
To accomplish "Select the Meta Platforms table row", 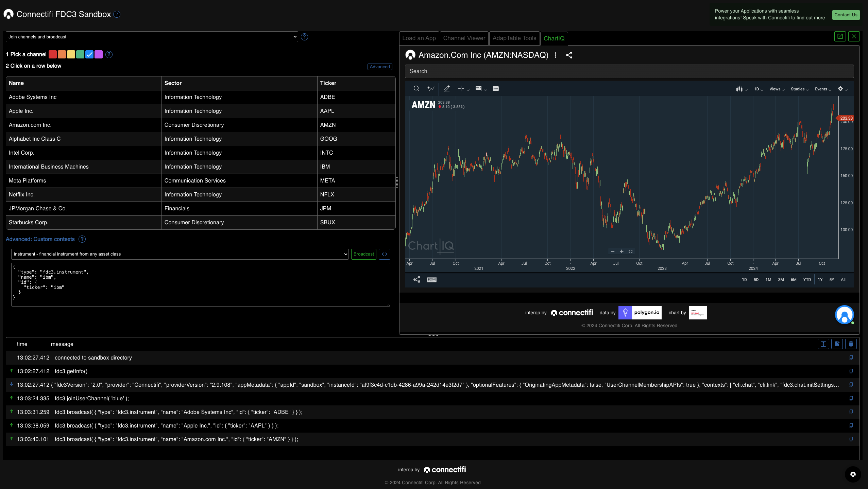I will [201, 181].
